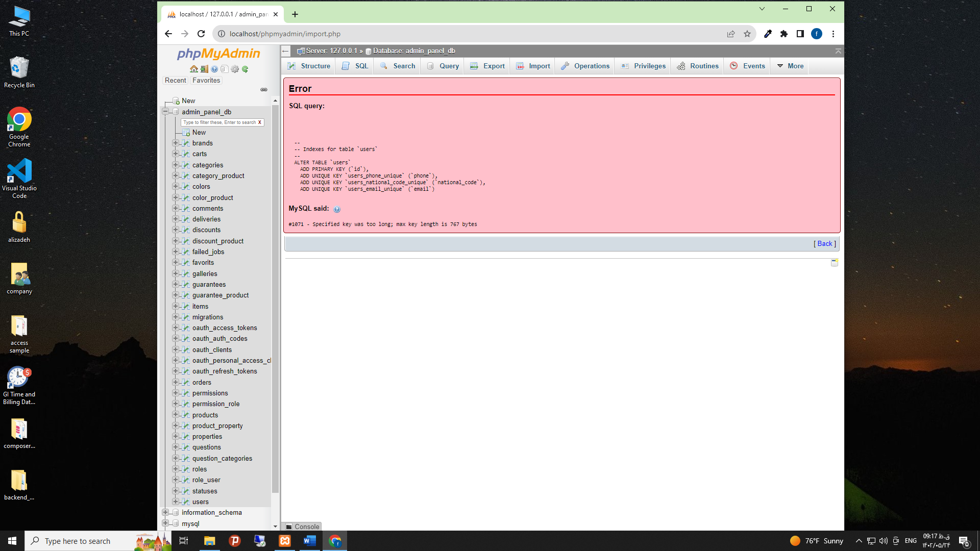Click the Chrome extensions puzzle icon

(x=784, y=34)
